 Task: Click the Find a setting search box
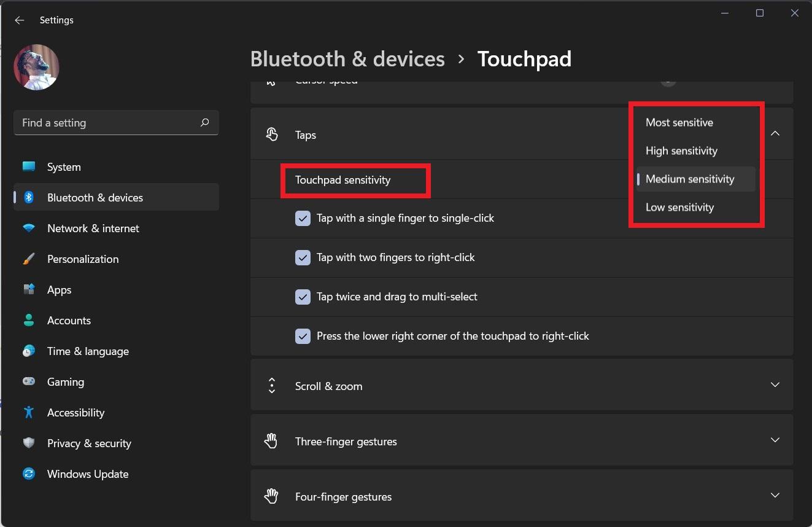tap(107, 123)
